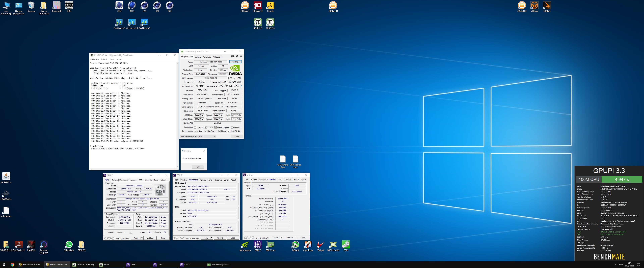Click the BIOS export share icon in GPU-Z

[230, 78]
